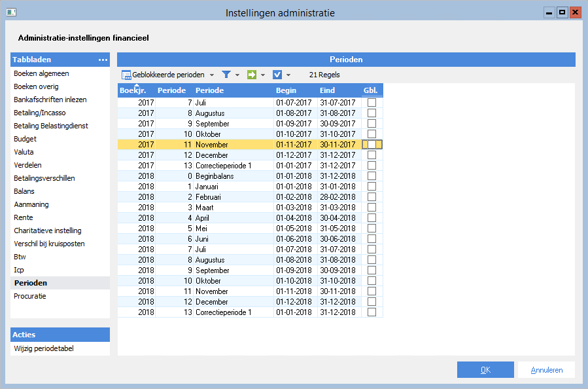Open the Procuratie tab
The height and width of the screenshot is (389, 588).
click(x=30, y=296)
